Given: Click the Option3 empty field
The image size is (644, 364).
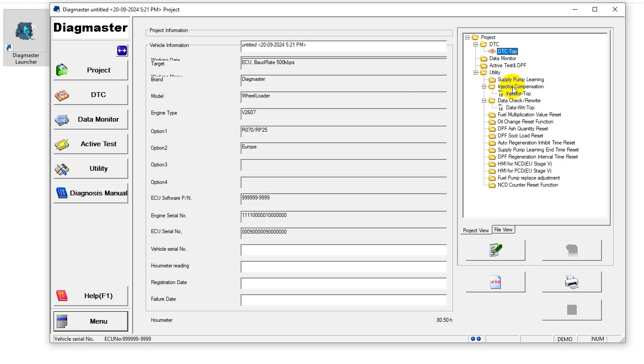Looking at the screenshot, I should click(x=344, y=165).
